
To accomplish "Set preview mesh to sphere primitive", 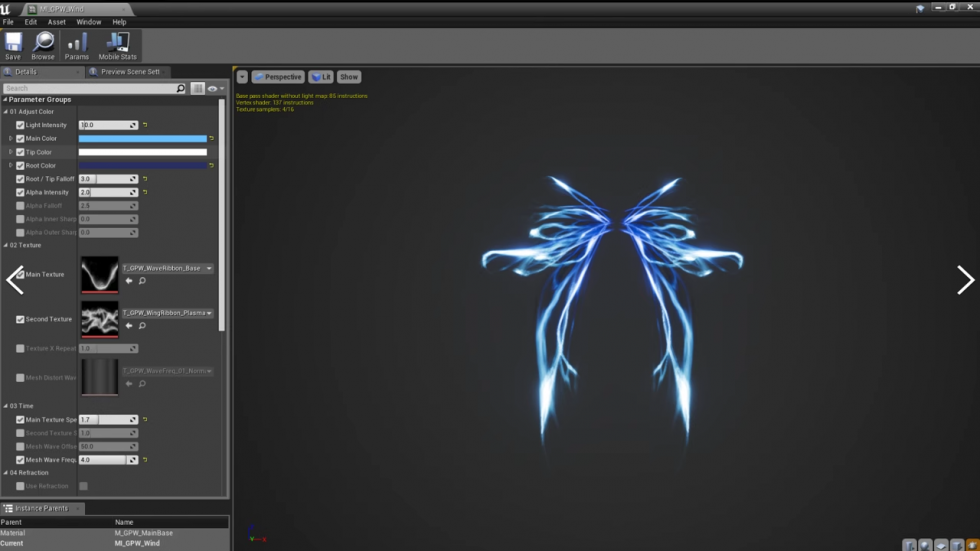I will tap(926, 545).
